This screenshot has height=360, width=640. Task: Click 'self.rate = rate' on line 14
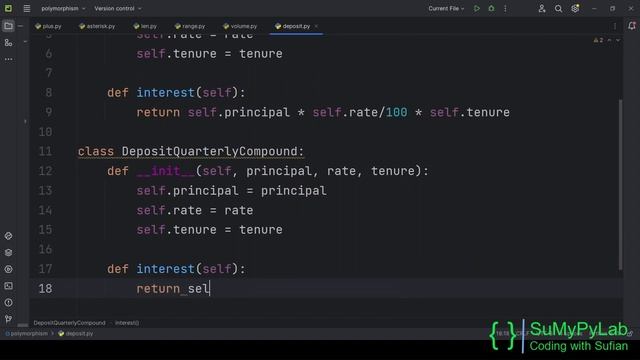[195, 210]
